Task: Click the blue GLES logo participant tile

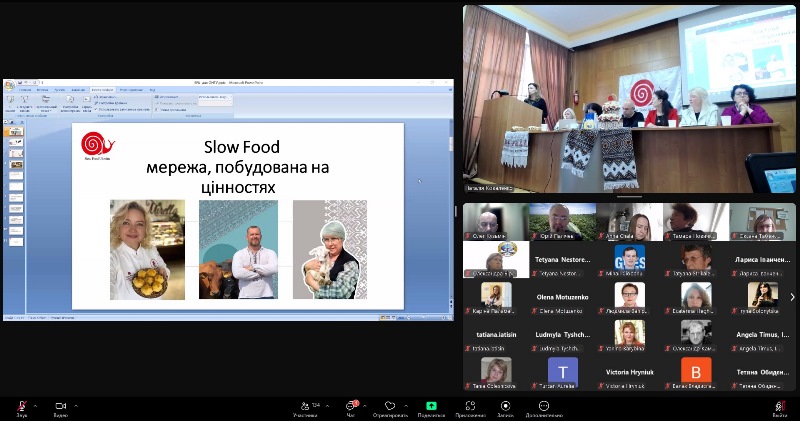Action: (630, 260)
